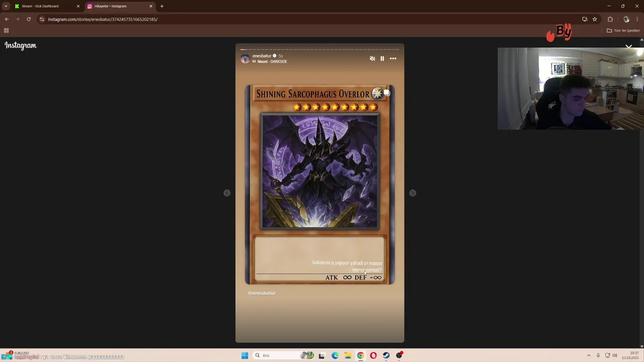Open Task View on the taskbar

(x=321, y=355)
